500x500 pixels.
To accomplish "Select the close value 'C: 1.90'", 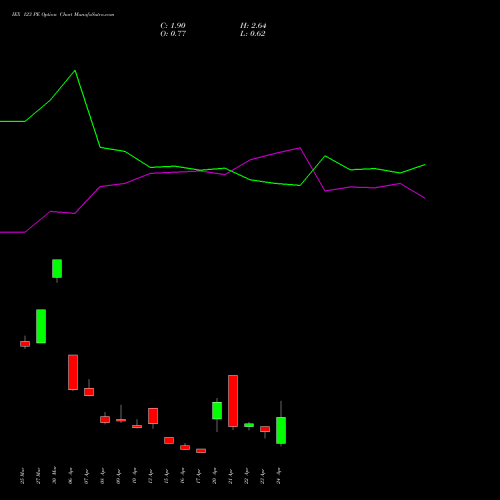I will click(173, 26).
